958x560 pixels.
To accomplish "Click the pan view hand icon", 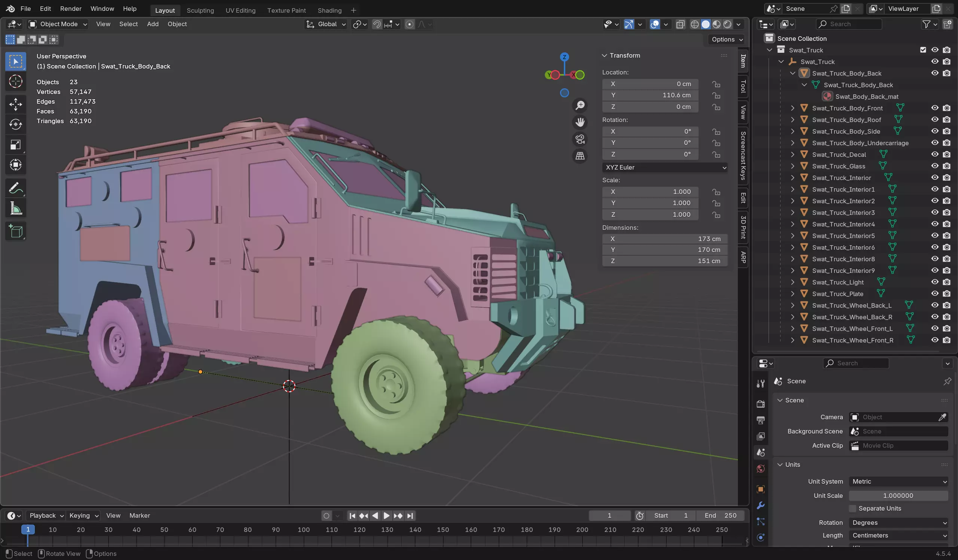I will tap(580, 122).
